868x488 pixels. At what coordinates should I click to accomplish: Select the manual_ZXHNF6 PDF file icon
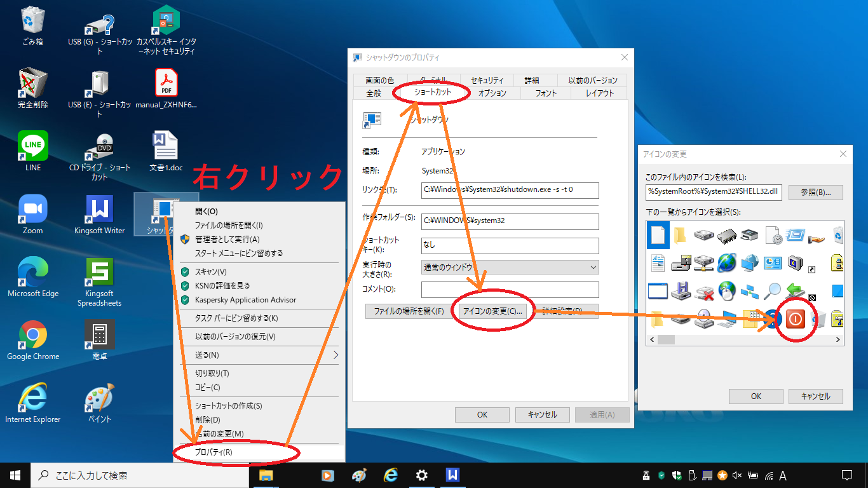[x=166, y=89]
